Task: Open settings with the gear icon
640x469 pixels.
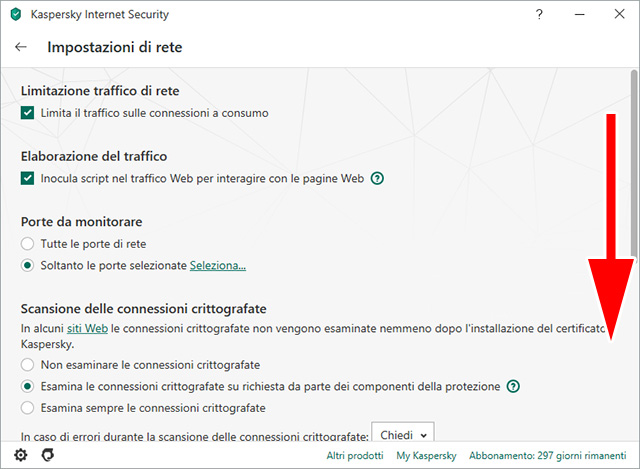Action: pos(20,455)
